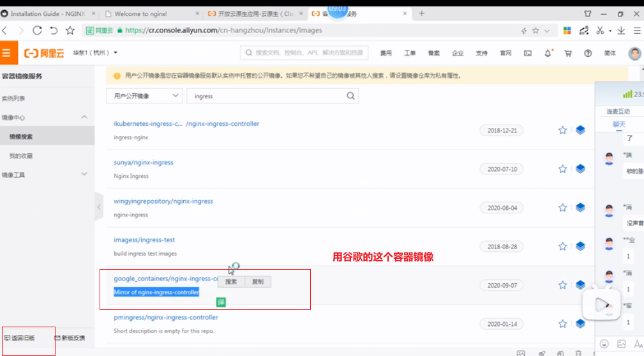The width and height of the screenshot is (644, 356).
Task: Click the 简体 language switcher
Action: point(610,53)
